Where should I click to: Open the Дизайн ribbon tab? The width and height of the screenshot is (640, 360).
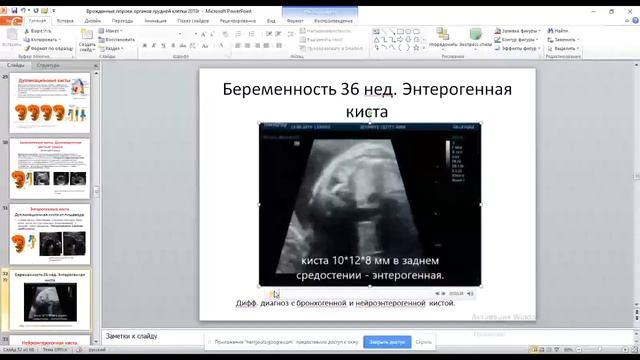[93, 20]
